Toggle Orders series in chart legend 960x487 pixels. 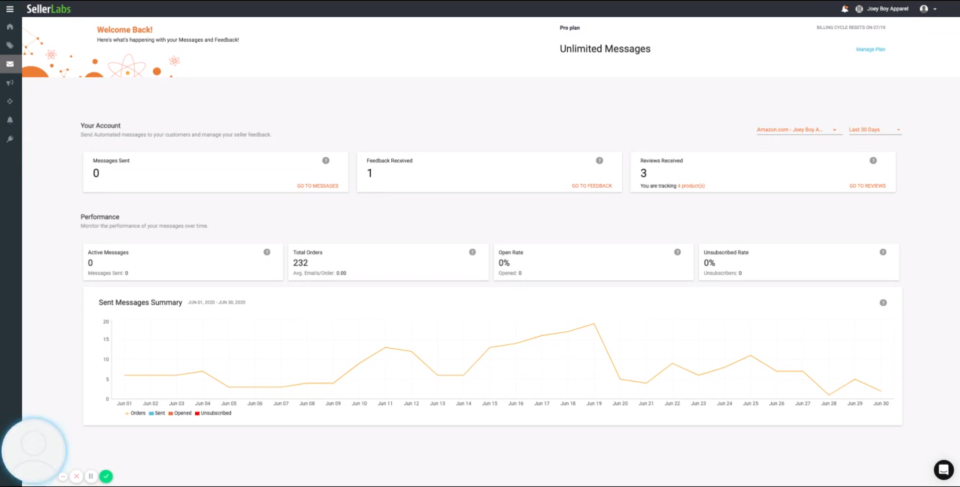pos(135,413)
